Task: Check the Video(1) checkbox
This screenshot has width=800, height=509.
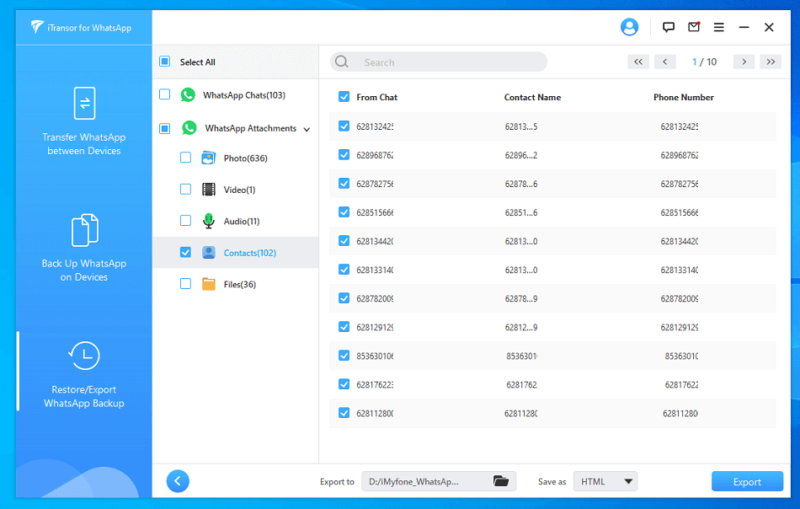Action: click(x=185, y=189)
